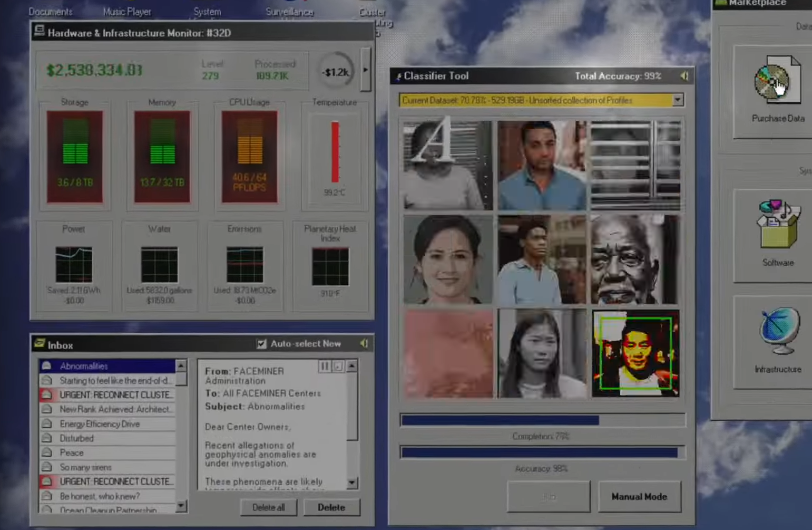Mute the Classifier Tool speaker icon

[684, 76]
